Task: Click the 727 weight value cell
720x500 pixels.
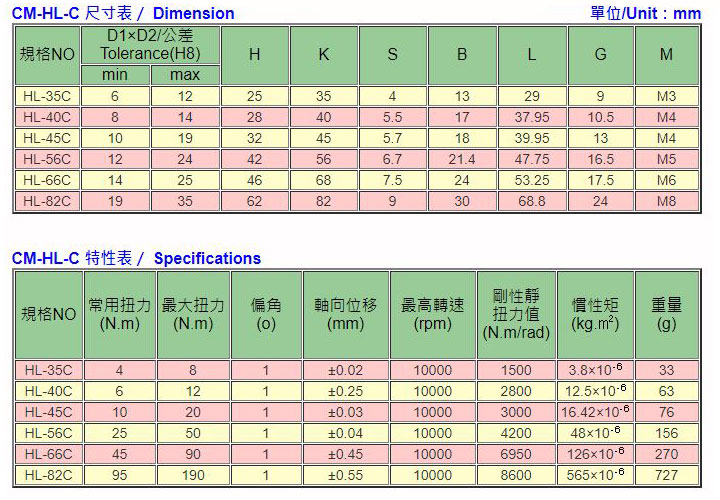Action: pyautogui.click(x=666, y=475)
